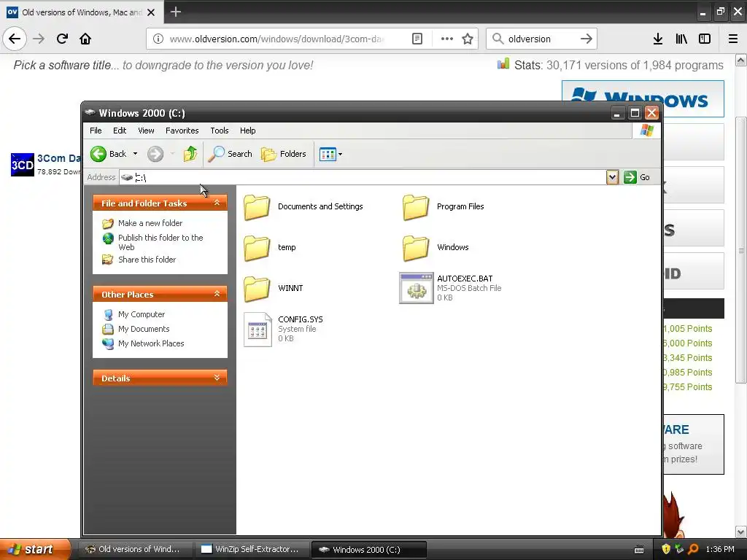
Task: Click the Firefox home button
Action: [x=85, y=39]
